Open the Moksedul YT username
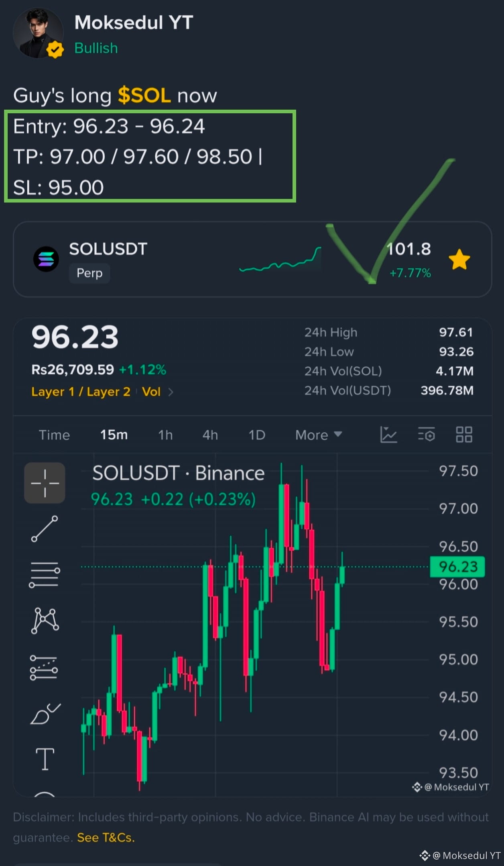The height and width of the screenshot is (866, 504). (x=134, y=22)
